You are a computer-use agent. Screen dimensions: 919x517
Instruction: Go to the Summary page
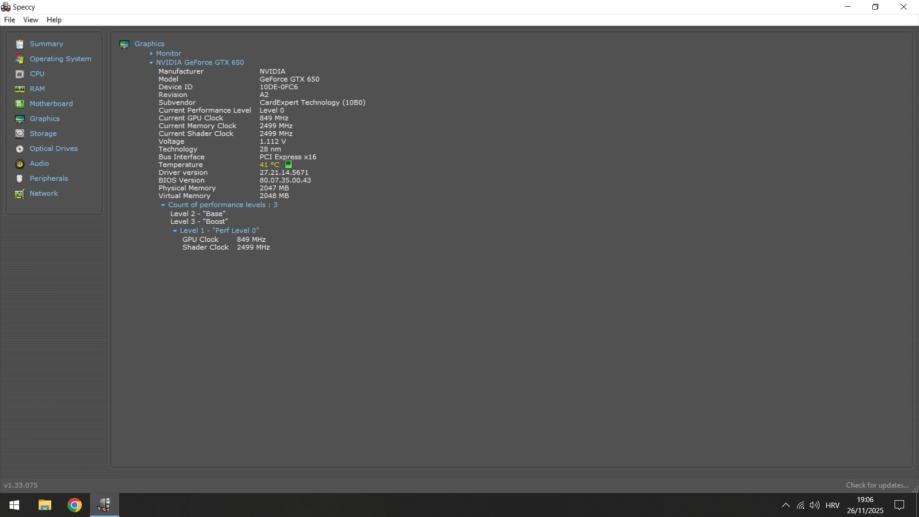pos(46,44)
